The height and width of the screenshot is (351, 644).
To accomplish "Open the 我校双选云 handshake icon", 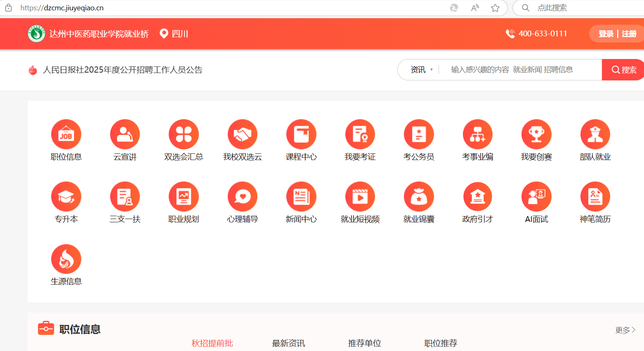I will [x=243, y=134].
